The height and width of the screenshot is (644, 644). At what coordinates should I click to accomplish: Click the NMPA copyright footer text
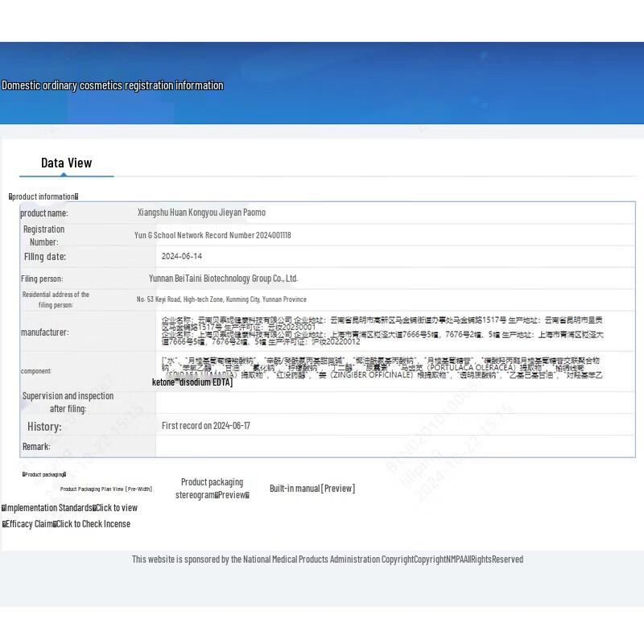pos(328,559)
